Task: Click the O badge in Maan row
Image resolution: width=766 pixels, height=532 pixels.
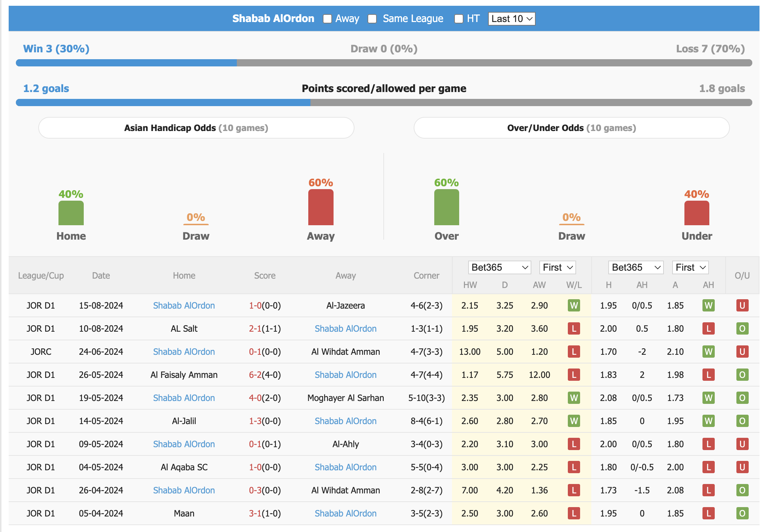Action: pyautogui.click(x=743, y=513)
